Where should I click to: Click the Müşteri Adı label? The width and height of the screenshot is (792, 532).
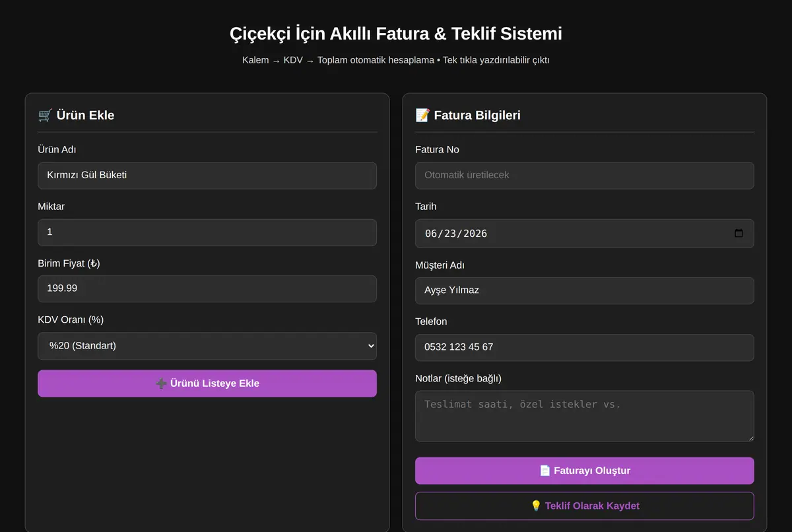440,265
